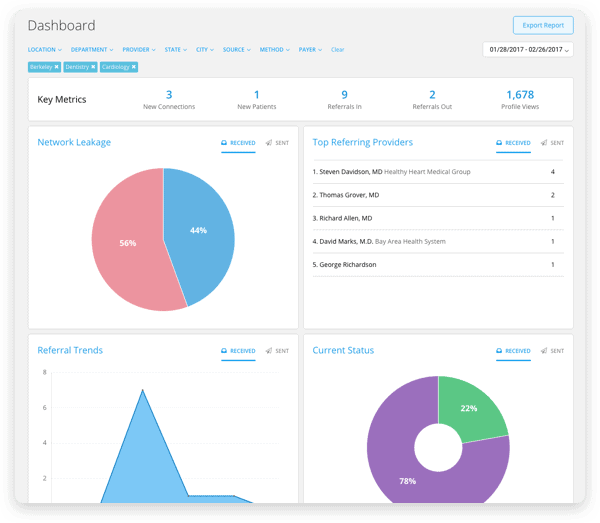Screen dimensions: 600x523
Task: Open the Source filter dropdown
Action: click(x=236, y=50)
